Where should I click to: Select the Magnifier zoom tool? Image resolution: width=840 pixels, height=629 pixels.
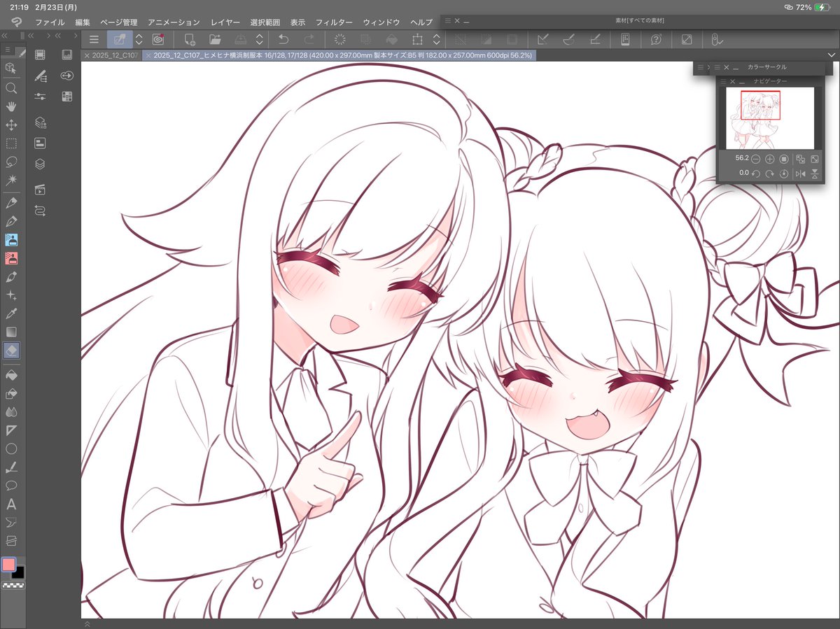[x=10, y=88]
